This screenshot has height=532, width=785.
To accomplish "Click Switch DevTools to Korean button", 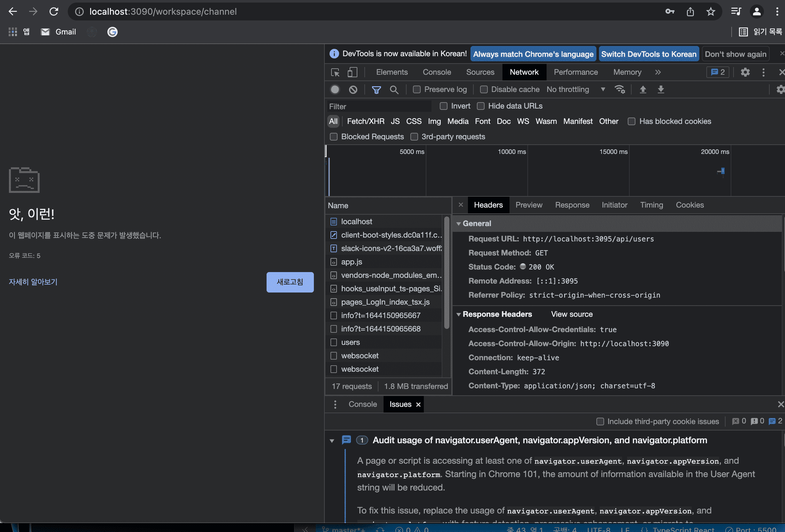I will click(649, 54).
